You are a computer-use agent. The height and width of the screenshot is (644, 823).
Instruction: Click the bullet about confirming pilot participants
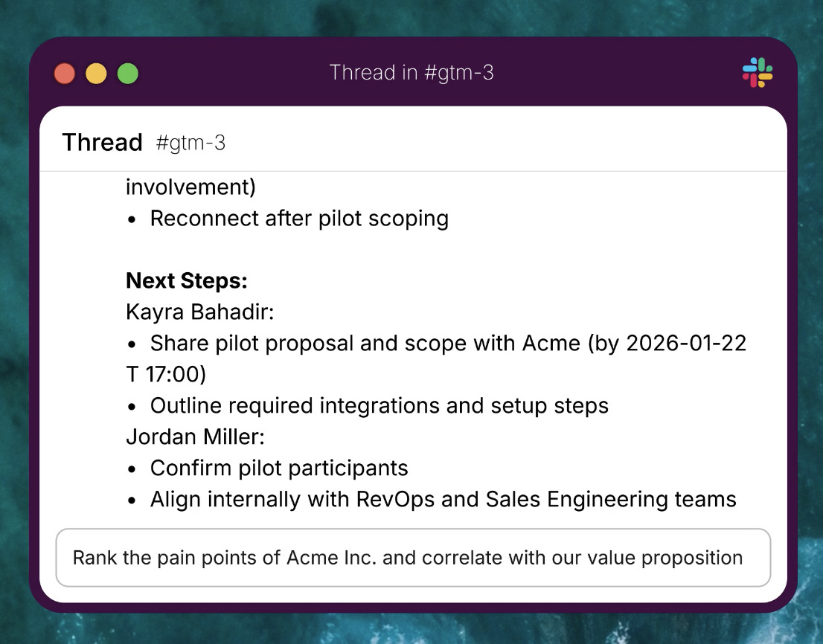tap(279, 468)
